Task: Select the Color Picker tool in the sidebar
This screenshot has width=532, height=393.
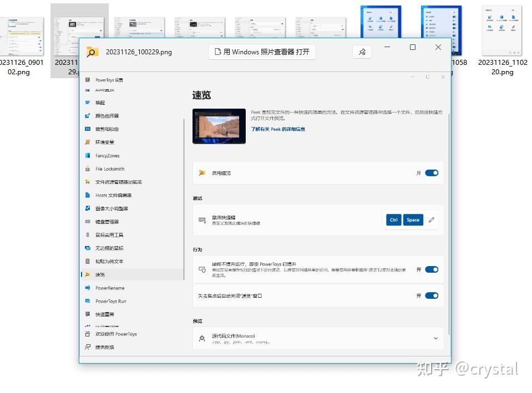Action: point(111,116)
